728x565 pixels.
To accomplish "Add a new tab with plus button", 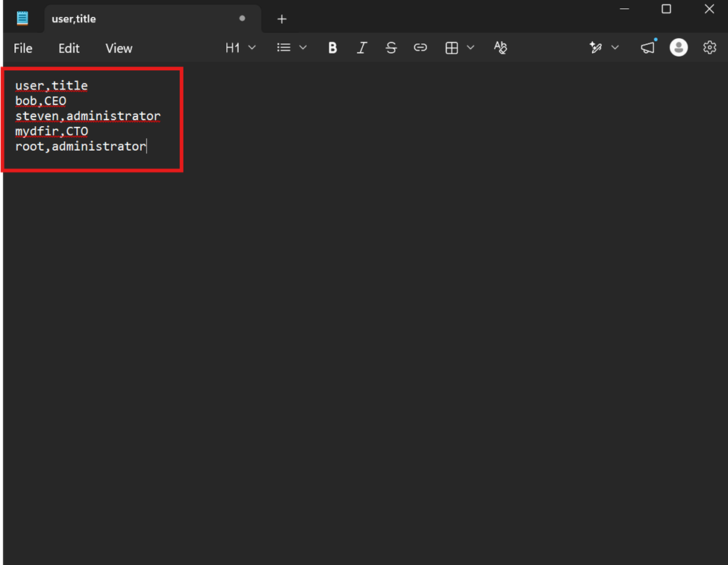I will click(x=281, y=19).
